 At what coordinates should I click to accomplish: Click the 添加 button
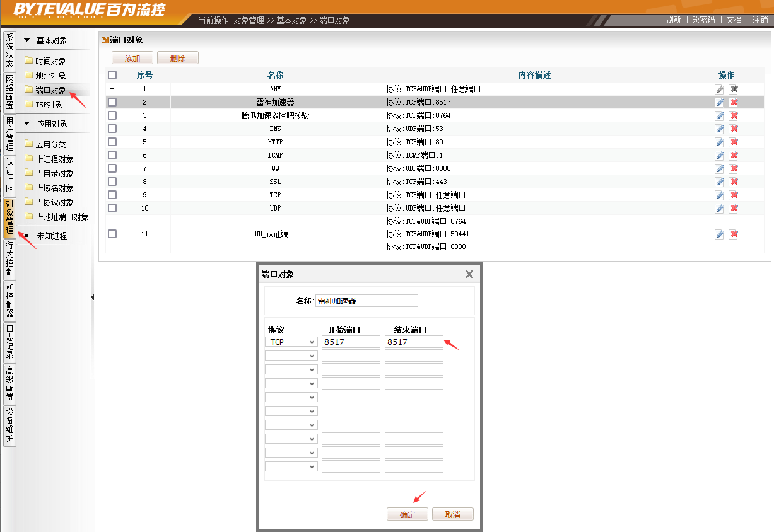pyautogui.click(x=132, y=58)
